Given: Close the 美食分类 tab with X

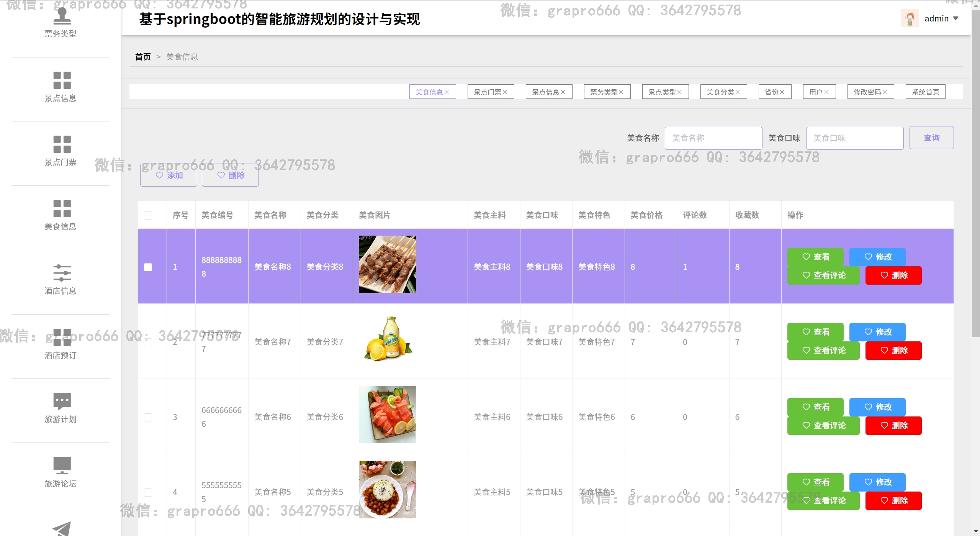Looking at the screenshot, I should [x=738, y=92].
